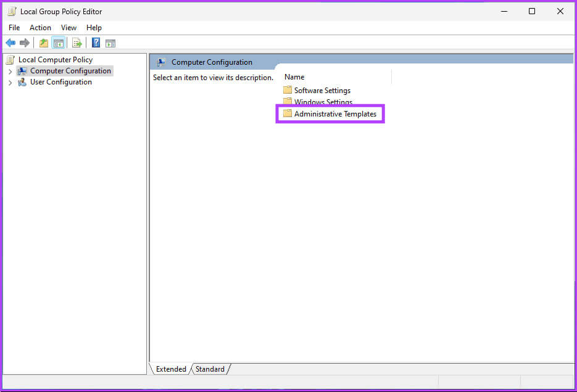The width and height of the screenshot is (577, 392).
Task: Maximize the Local Group Policy Editor window
Action: coord(532,11)
